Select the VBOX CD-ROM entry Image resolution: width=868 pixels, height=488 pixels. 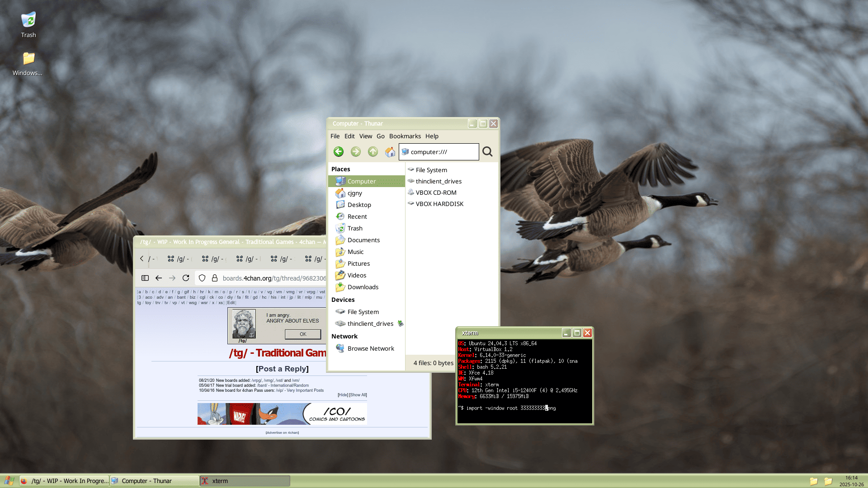point(436,192)
